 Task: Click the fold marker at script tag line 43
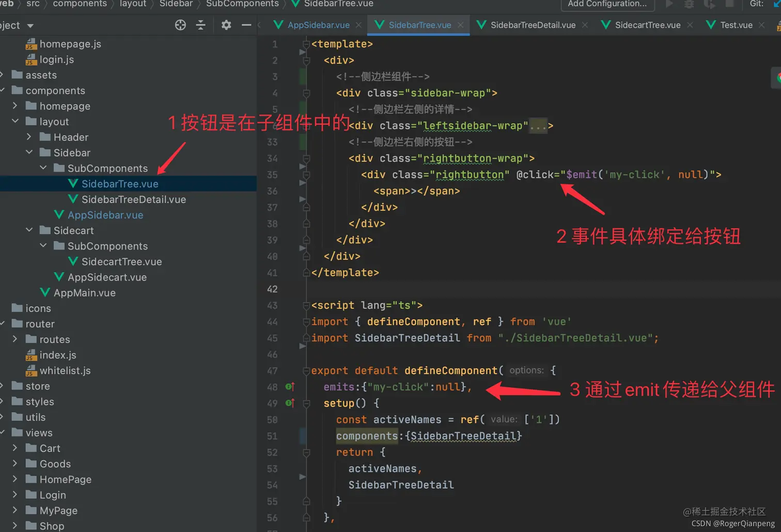pos(306,305)
